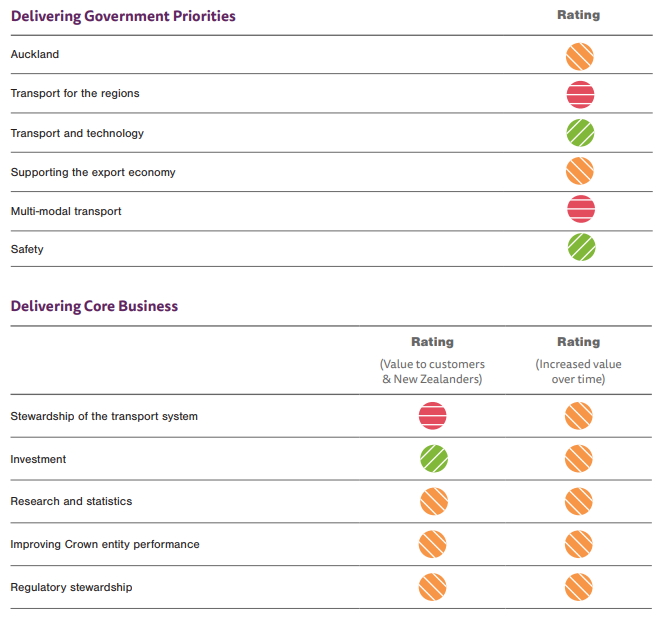The image size is (662, 621).
Task: Click red rating icon for Transport for the regions
Action: (579, 95)
